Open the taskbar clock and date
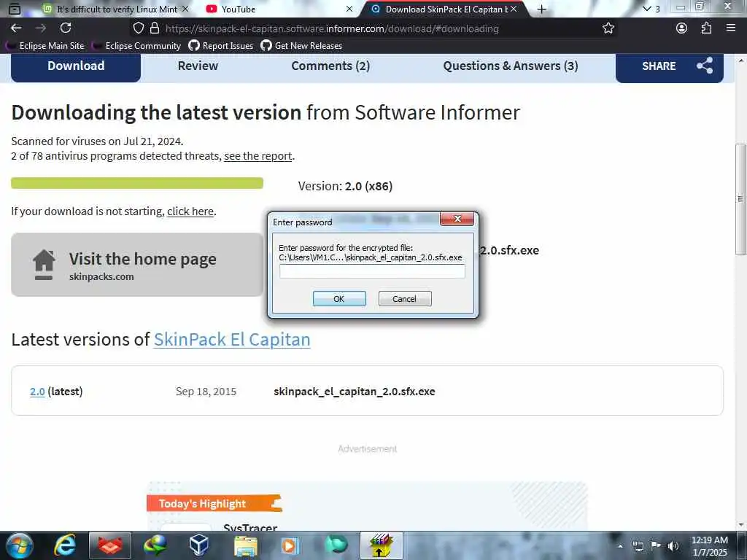 tap(709, 546)
